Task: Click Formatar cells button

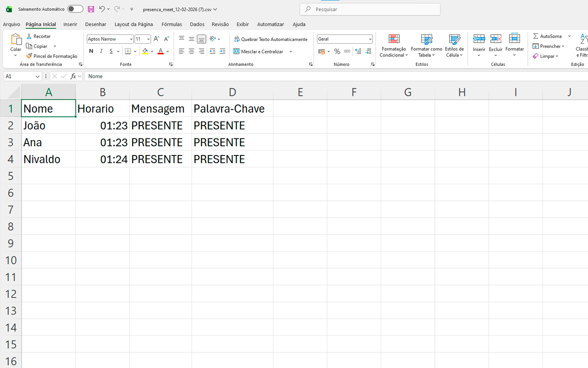Action: (x=514, y=46)
